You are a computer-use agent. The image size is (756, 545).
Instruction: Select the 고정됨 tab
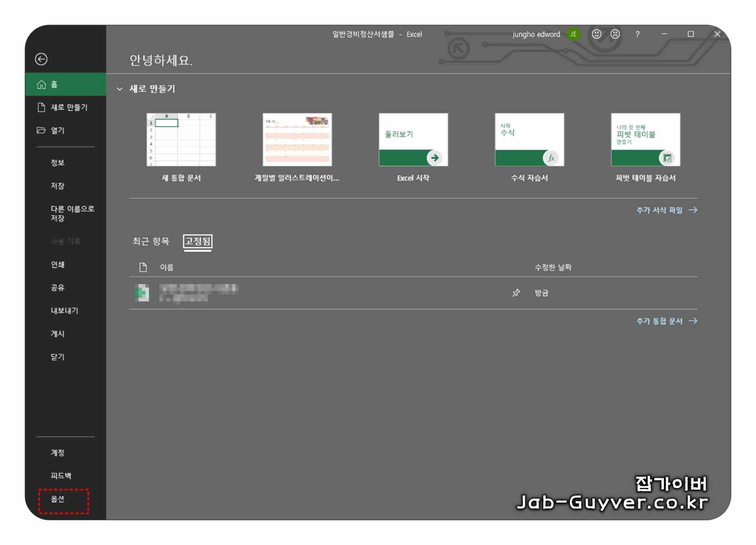coord(198,241)
